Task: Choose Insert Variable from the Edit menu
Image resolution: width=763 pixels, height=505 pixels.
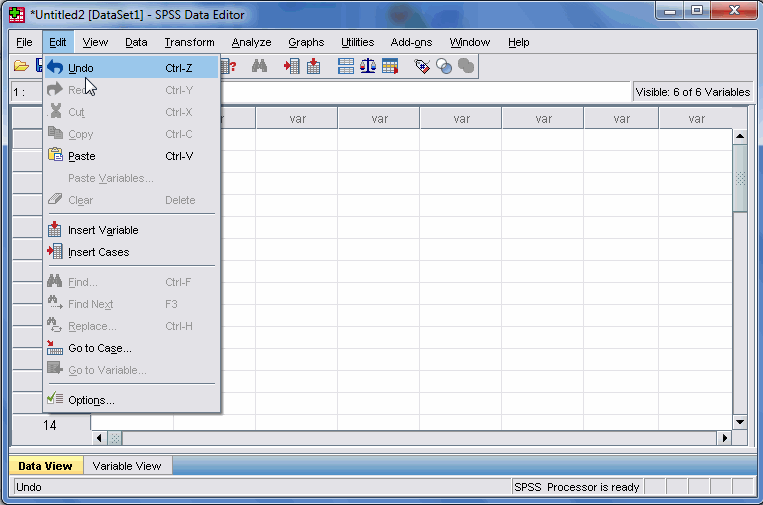Action: tap(131, 230)
